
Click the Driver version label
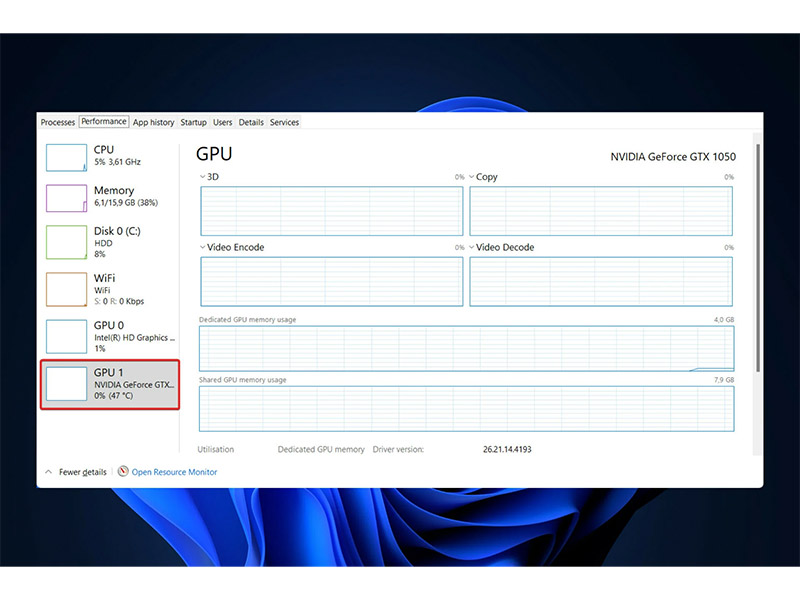click(x=398, y=449)
